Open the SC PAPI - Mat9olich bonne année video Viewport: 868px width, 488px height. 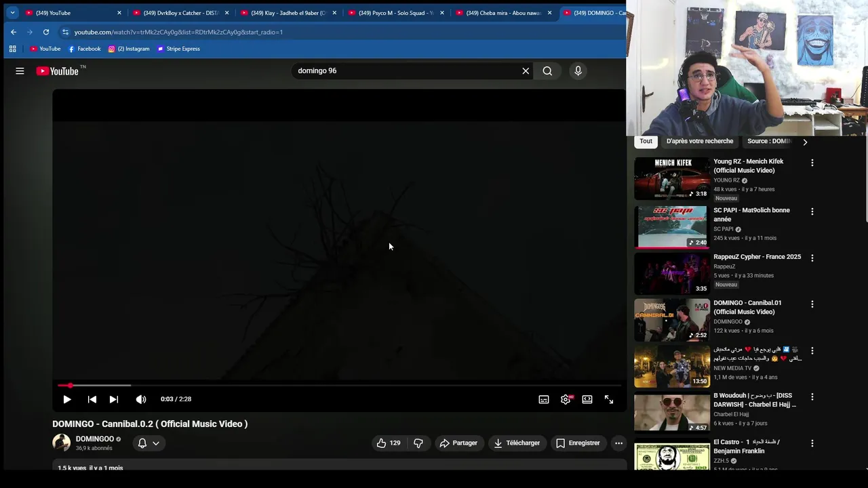(x=672, y=227)
